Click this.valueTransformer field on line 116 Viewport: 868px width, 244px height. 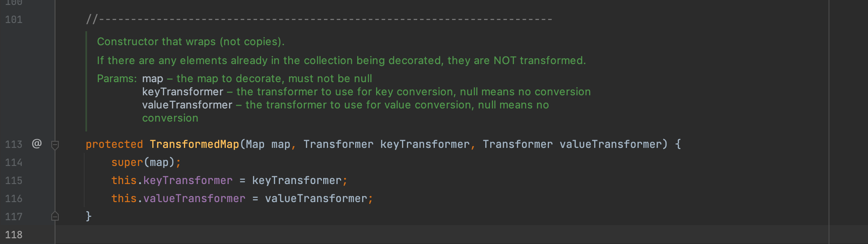pos(178,198)
